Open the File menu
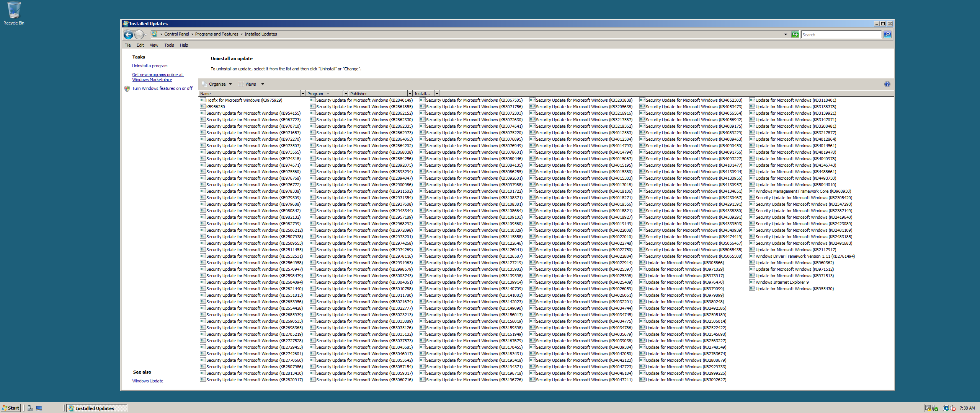The image size is (980, 413). point(127,45)
